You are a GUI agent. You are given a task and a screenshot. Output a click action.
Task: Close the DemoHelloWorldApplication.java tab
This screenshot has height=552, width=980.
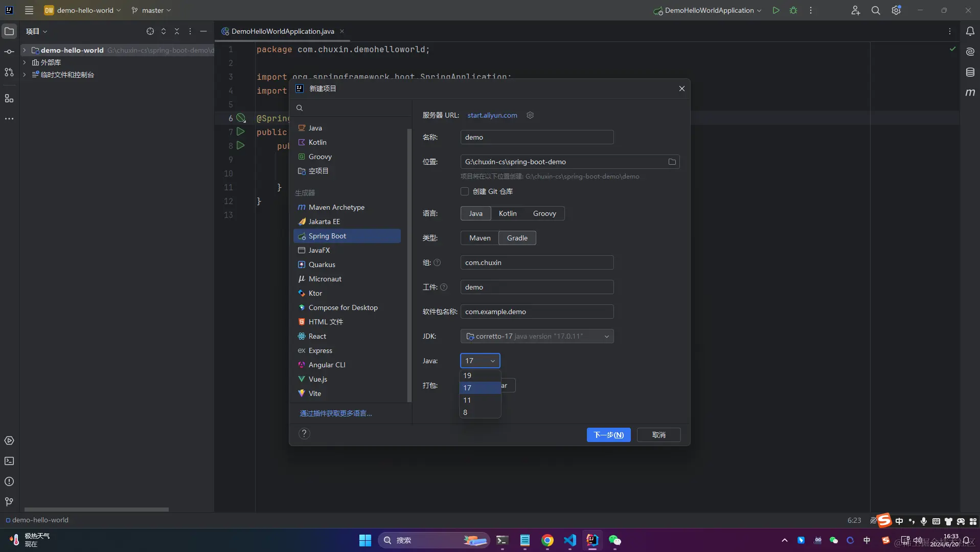342,31
